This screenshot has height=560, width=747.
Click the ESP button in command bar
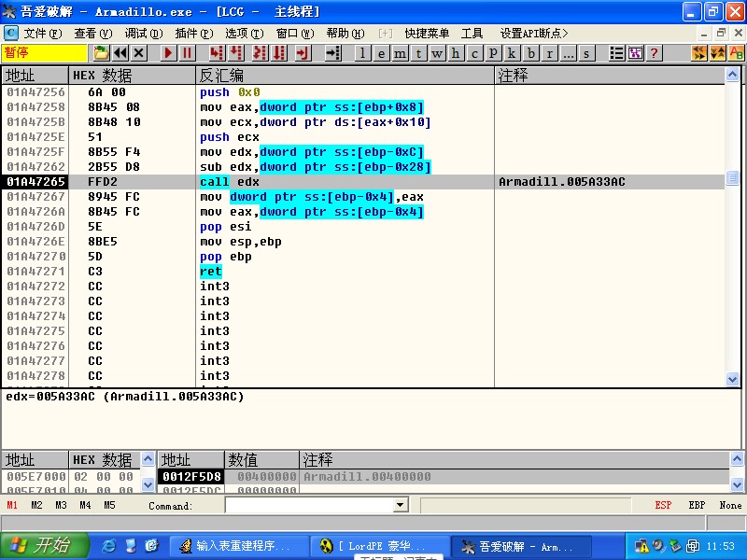coord(663,505)
